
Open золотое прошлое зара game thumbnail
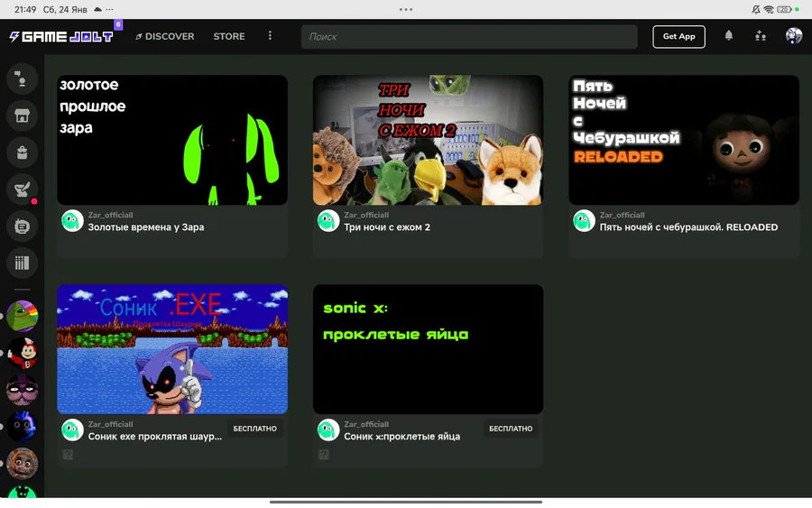click(172, 140)
